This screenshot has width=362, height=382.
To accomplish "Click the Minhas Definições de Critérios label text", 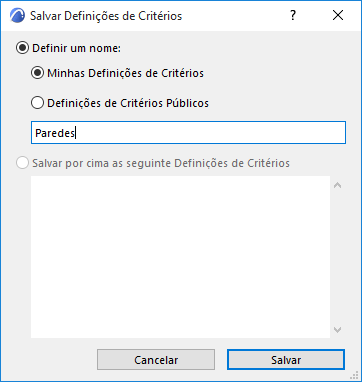I will [x=125, y=73].
